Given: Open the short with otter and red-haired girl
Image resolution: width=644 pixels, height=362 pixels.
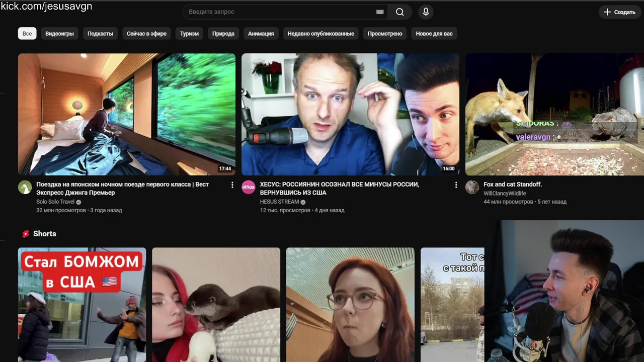Looking at the screenshot, I should (x=216, y=305).
